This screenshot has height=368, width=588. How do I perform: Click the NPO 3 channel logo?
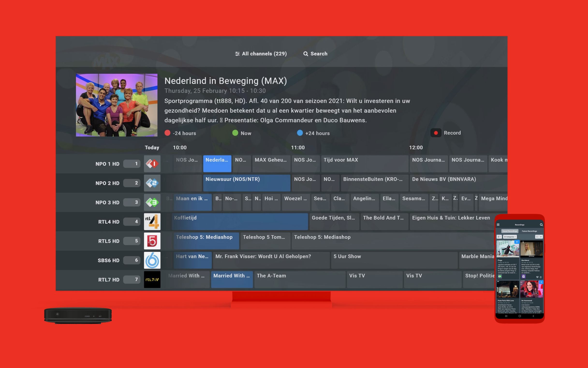coord(152,202)
